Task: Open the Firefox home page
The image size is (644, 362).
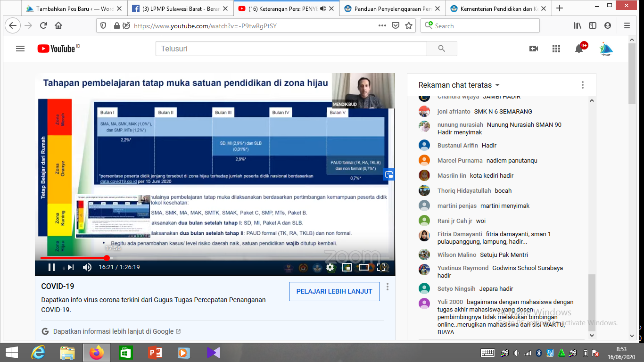Action: tap(58, 26)
